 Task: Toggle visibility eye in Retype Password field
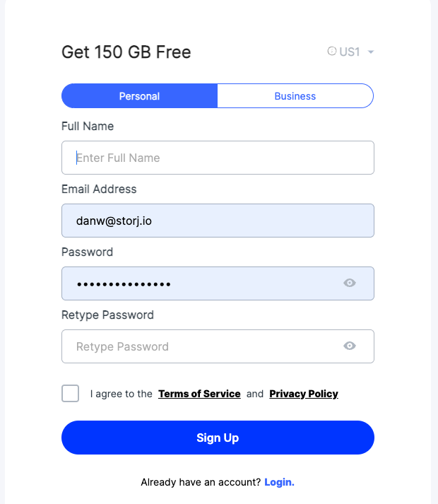[349, 346]
